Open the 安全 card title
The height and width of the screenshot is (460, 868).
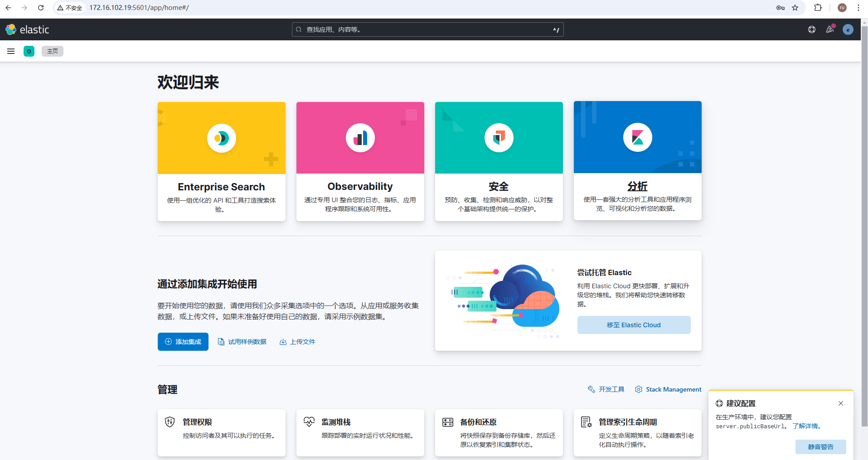click(x=499, y=186)
